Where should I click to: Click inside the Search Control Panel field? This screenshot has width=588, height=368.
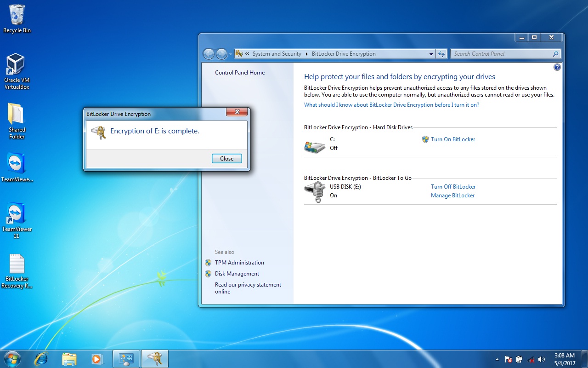502,54
